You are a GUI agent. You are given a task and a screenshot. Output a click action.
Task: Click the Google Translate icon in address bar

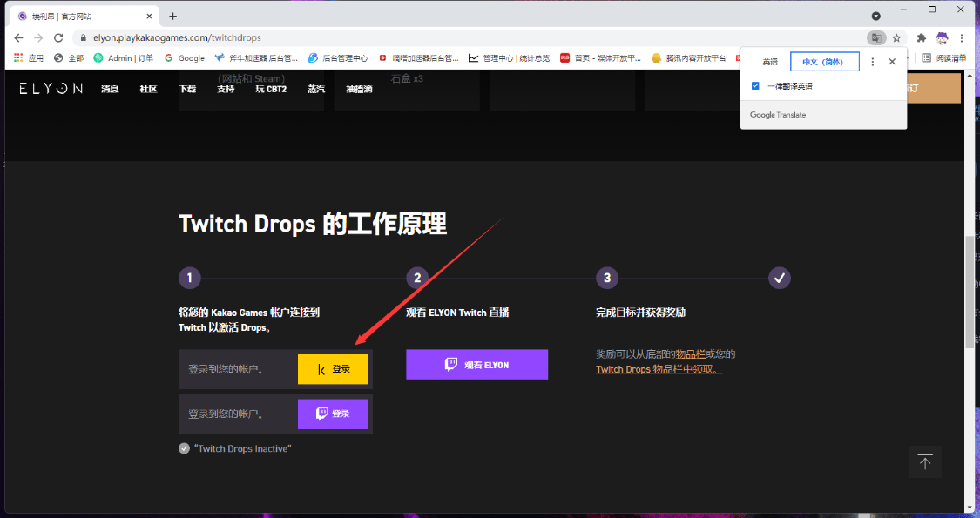877,38
